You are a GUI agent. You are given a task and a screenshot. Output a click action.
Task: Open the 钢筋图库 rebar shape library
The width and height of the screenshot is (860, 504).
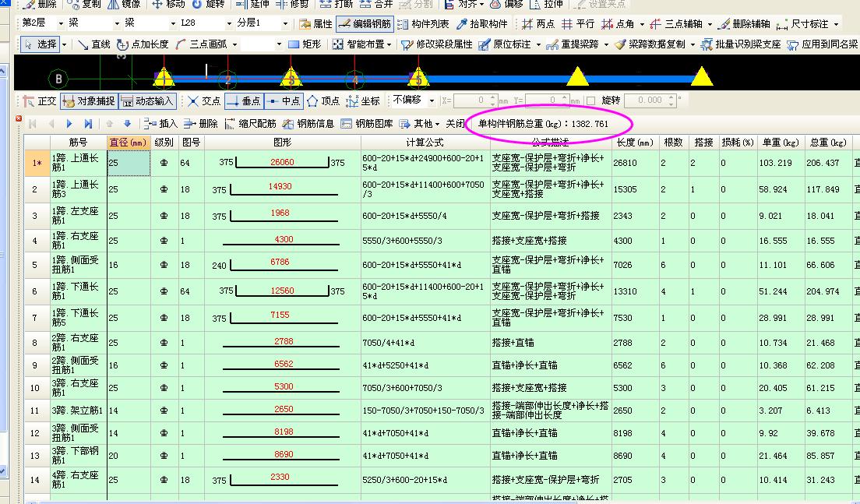click(367, 124)
